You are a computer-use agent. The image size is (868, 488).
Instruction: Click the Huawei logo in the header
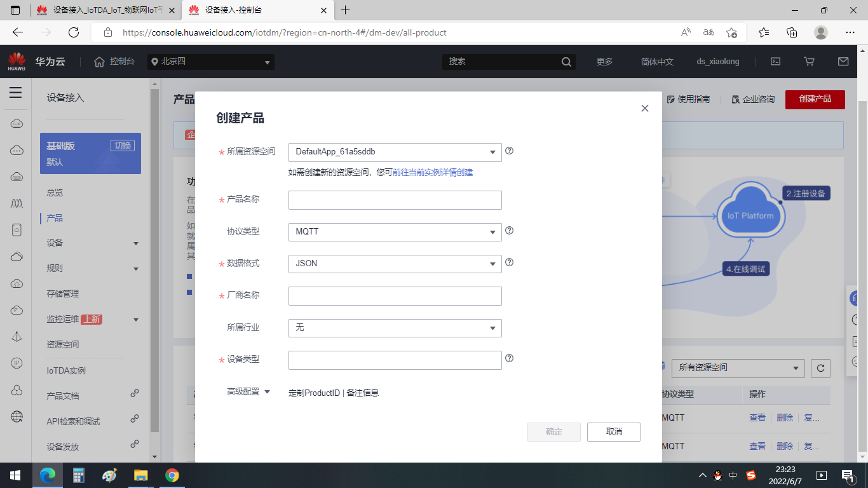point(17,62)
